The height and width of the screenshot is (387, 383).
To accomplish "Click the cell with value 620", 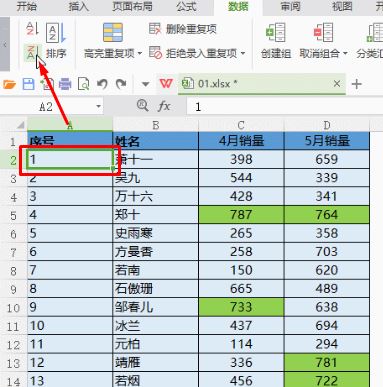I will pos(327,270).
